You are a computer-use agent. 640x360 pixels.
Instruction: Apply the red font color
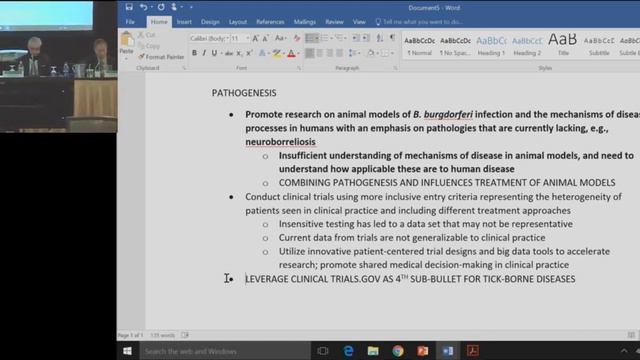pos(291,53)
